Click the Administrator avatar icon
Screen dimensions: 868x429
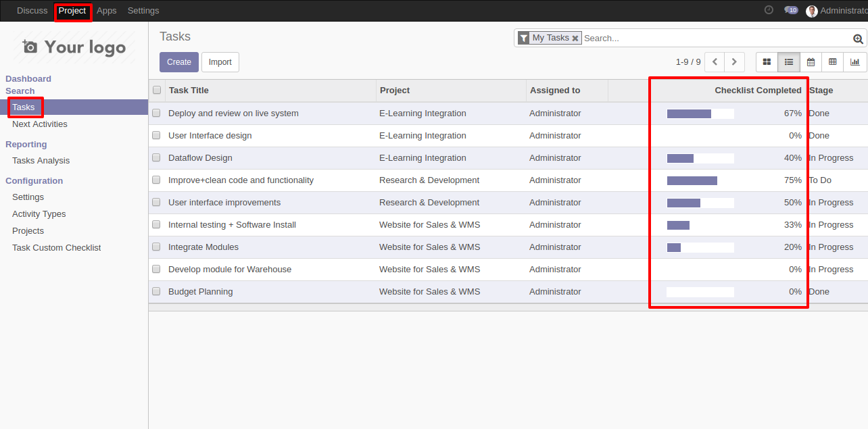point(812,11)
